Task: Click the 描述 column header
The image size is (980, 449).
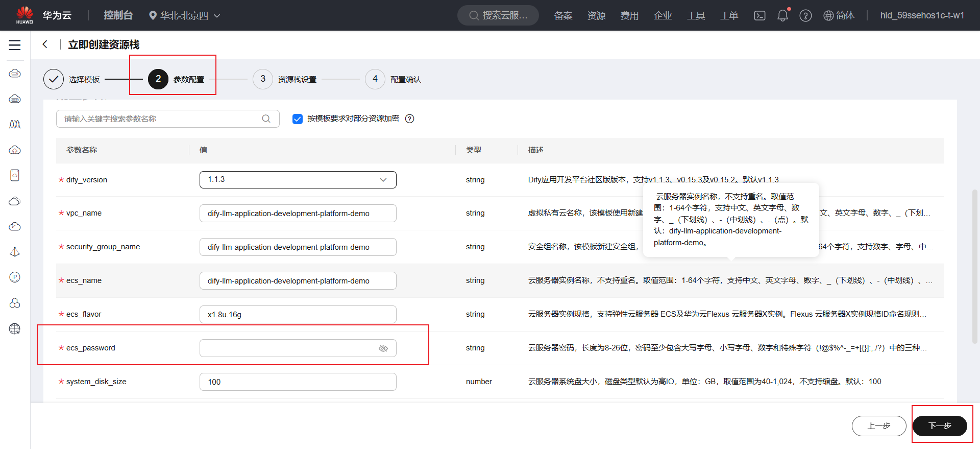Action: point(536,150)
